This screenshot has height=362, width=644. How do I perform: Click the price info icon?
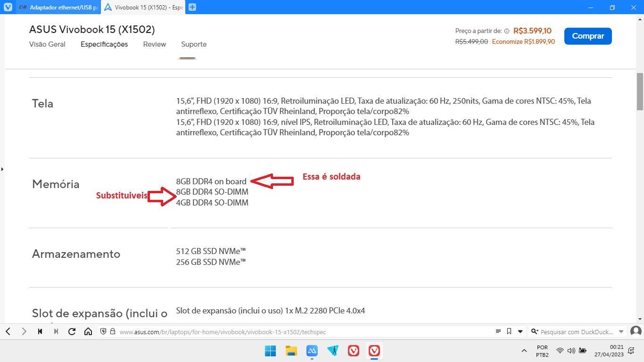(507, 31)
